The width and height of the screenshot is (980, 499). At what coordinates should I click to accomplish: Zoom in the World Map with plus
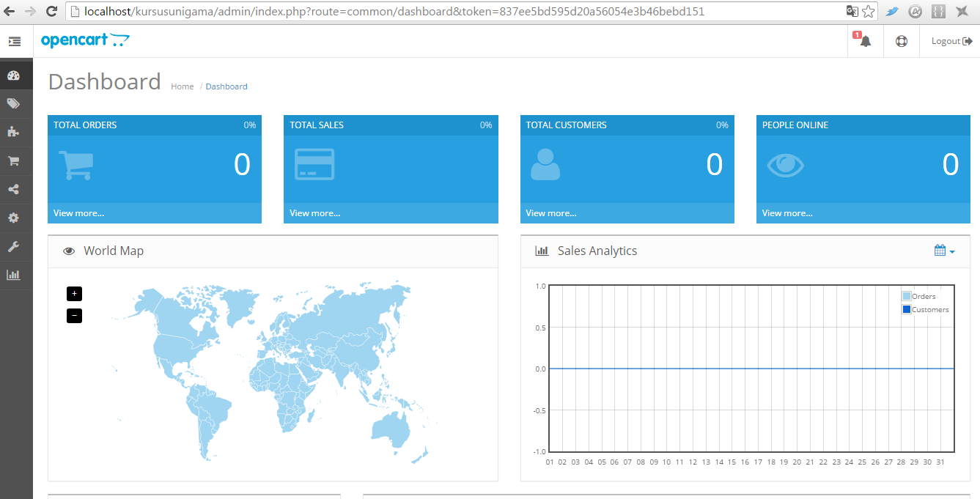pos(74,294)
